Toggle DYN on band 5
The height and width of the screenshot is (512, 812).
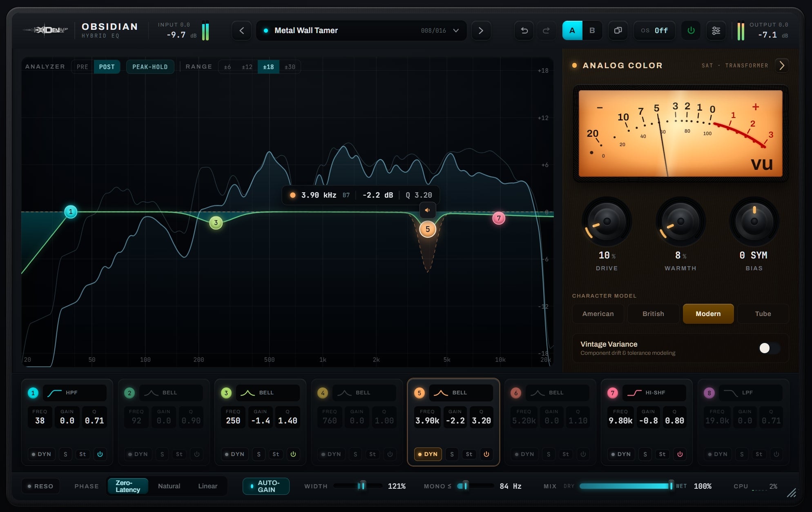[x=428, y=454]
